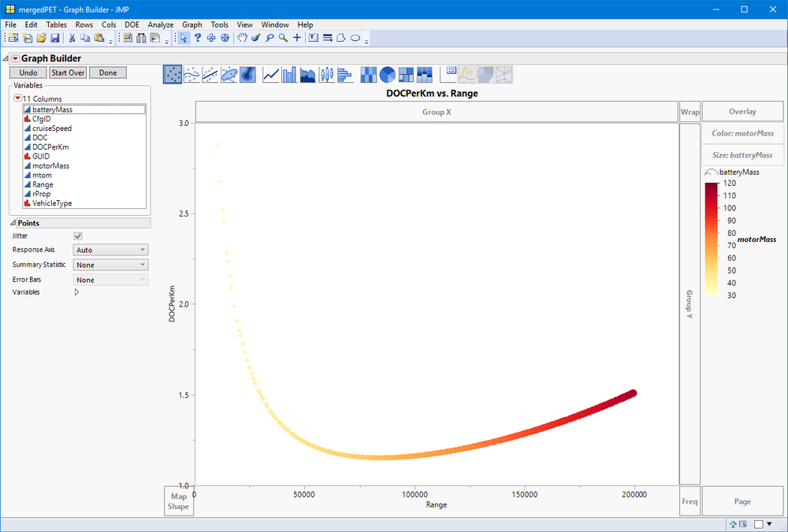Select the Smoother element type icon
This screenshot has width=788, height=532.
(191, 75)
